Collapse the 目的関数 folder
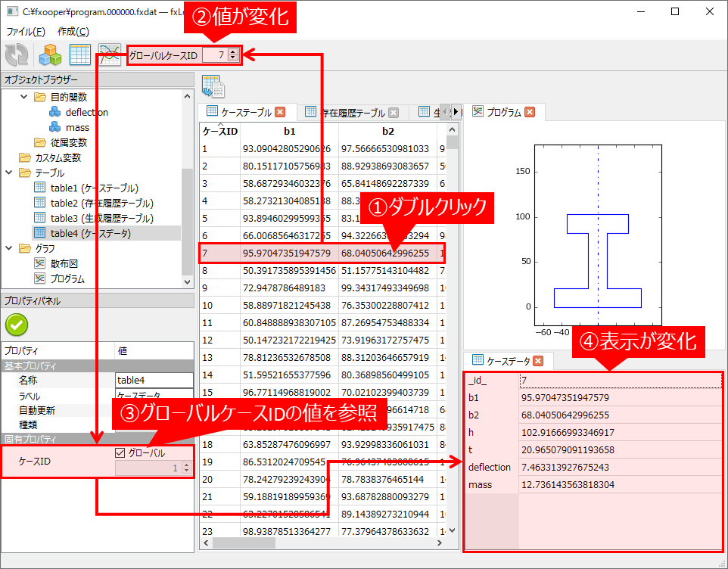This screenshot has width=728, height=569. pyautogui.click(x=23, y=97)
